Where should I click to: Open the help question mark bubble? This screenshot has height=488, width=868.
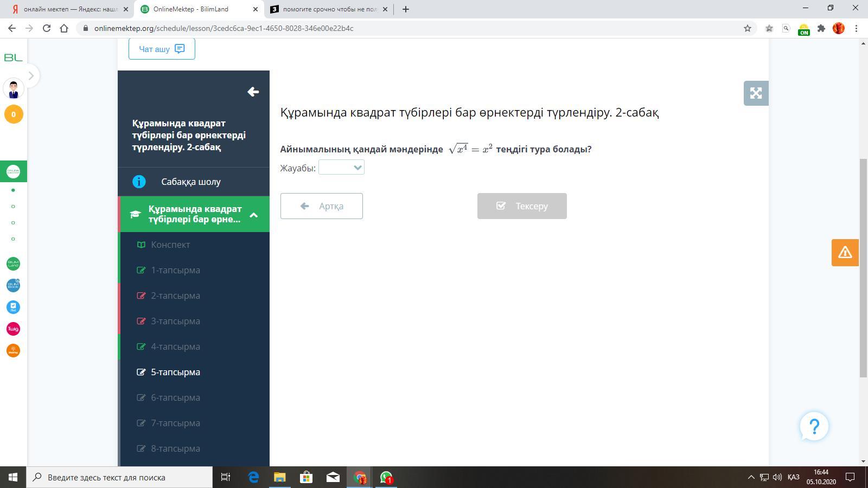pyautogui.click(x=814, y=426)
